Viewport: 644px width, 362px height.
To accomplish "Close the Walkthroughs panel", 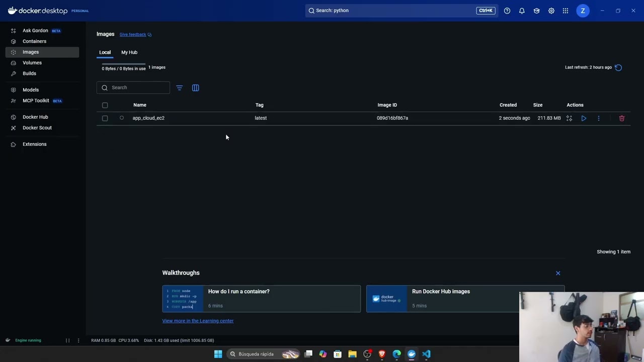I will click(558, 273).
